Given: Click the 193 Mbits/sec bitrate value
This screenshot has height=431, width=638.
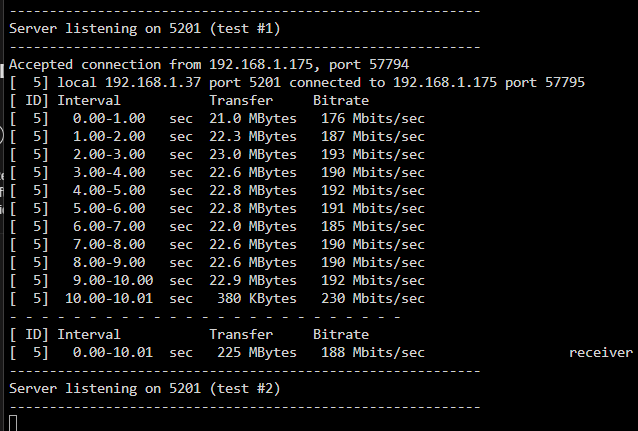Looking at the screenshot, I should click(x=373, y=154).
